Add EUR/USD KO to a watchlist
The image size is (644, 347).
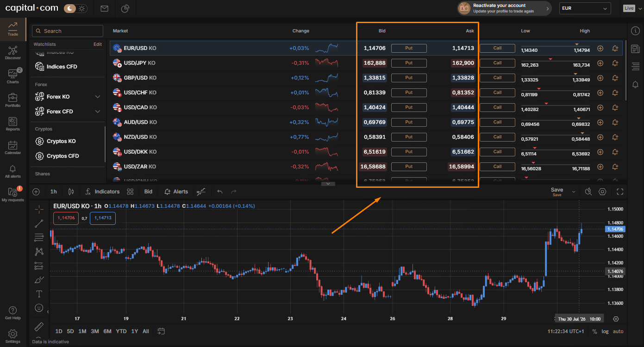tap(600, 48)
